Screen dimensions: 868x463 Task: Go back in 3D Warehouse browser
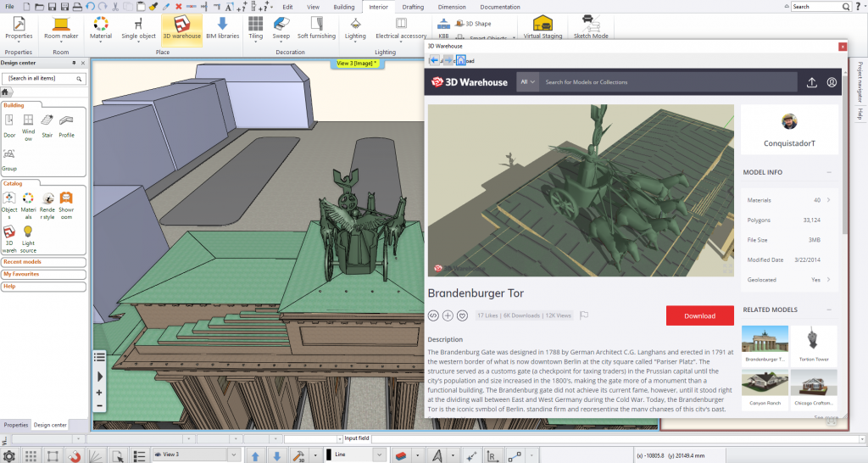point(434,60)
